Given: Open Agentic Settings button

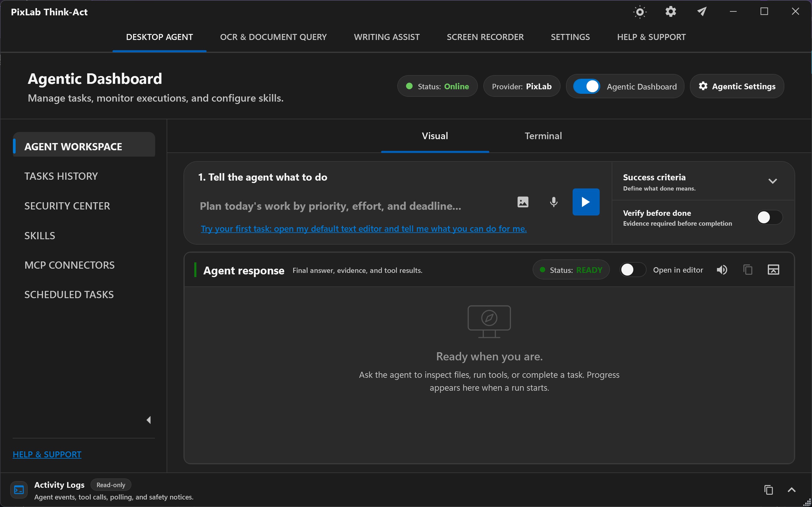Looking at the screenshot, I should tap(737, 86).
